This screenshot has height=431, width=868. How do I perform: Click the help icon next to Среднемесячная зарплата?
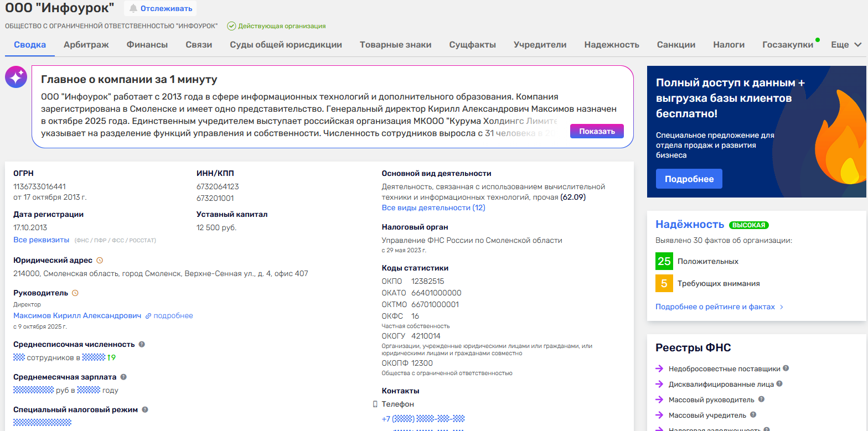pos(123,377)
